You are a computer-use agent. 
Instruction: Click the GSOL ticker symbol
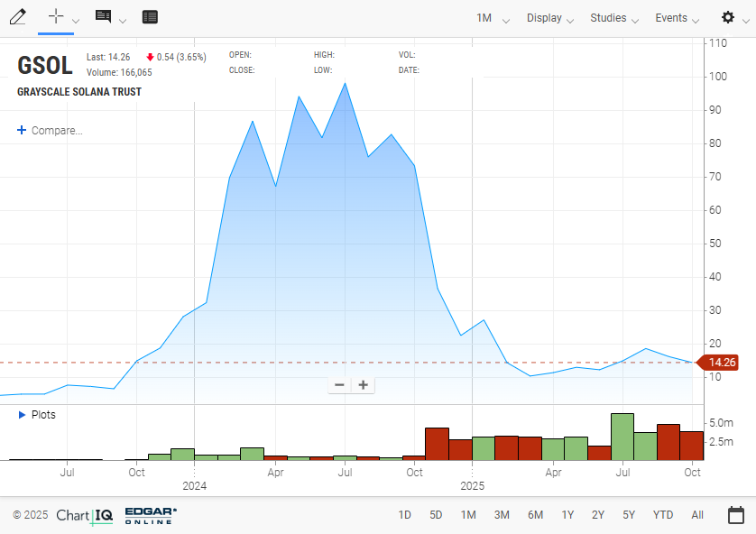45,65
